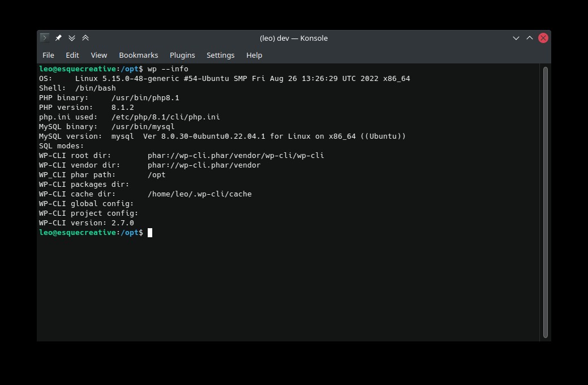Click the '/home/leo/.wp-cli/cache' path
Viewport: 588px width, 385px height.
click(x=200, y=194)
